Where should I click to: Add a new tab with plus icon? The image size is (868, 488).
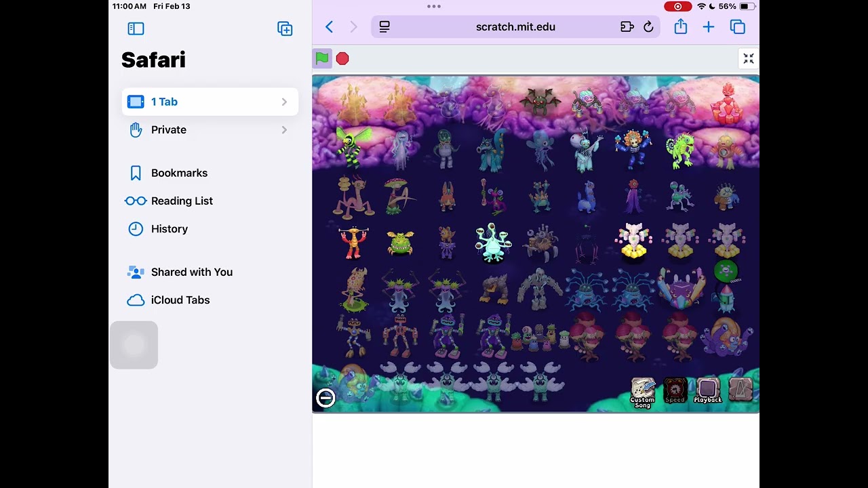tap(709, 27)
